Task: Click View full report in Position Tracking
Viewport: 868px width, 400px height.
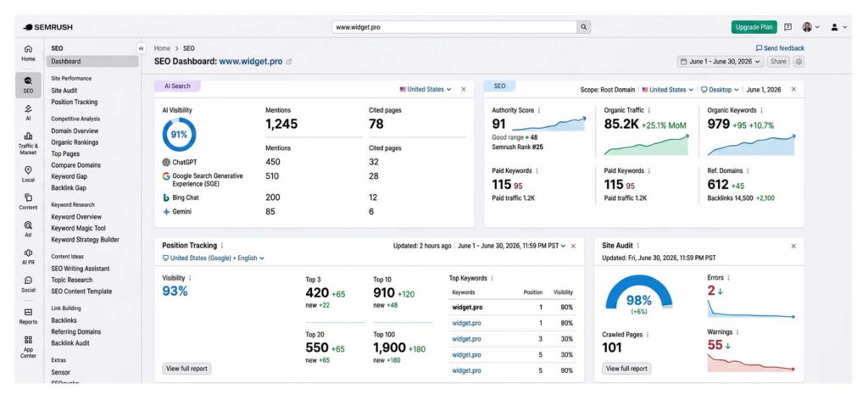Action: point(186,369)
